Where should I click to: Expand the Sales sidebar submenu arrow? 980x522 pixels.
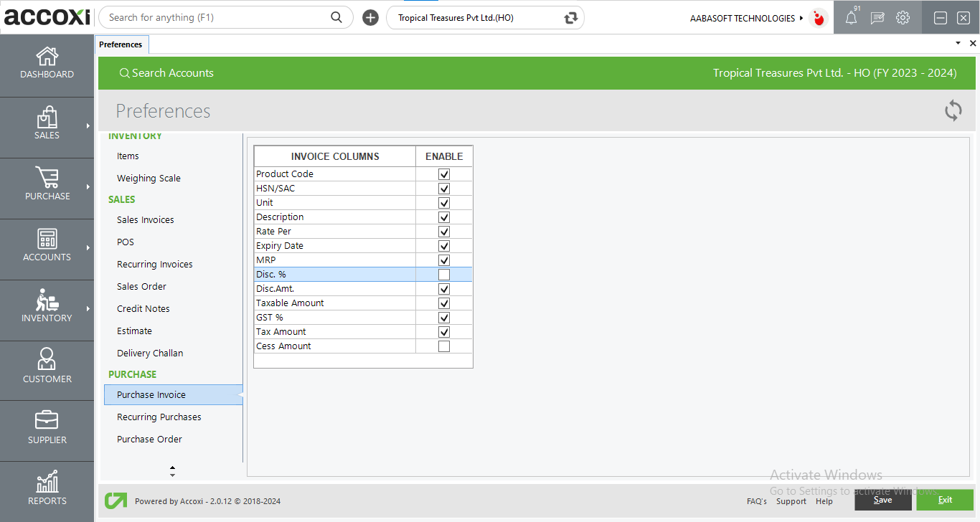pyautogui.click(x=88, y=126)
